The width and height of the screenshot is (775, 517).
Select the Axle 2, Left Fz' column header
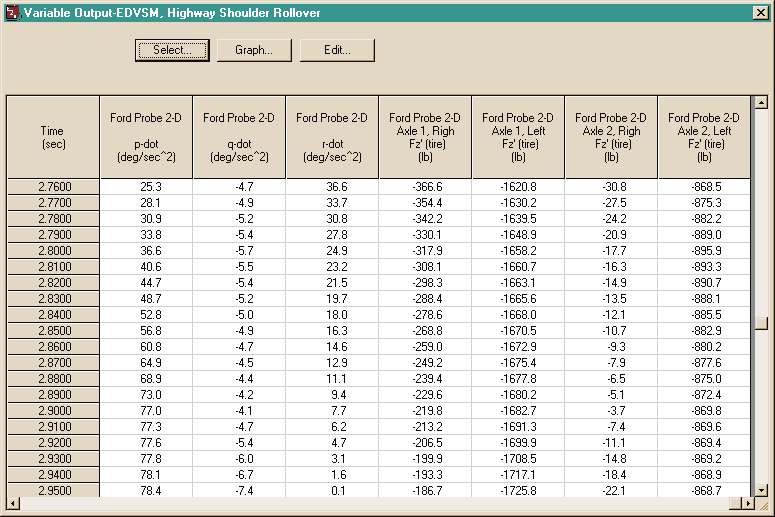(704, 137)
